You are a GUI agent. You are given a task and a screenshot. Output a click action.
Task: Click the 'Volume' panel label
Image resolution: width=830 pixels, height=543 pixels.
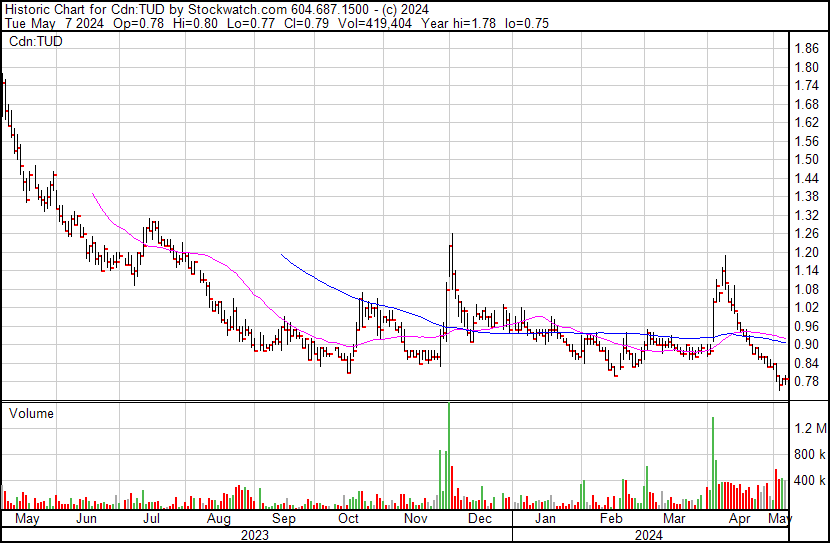[x=31, y=413]
